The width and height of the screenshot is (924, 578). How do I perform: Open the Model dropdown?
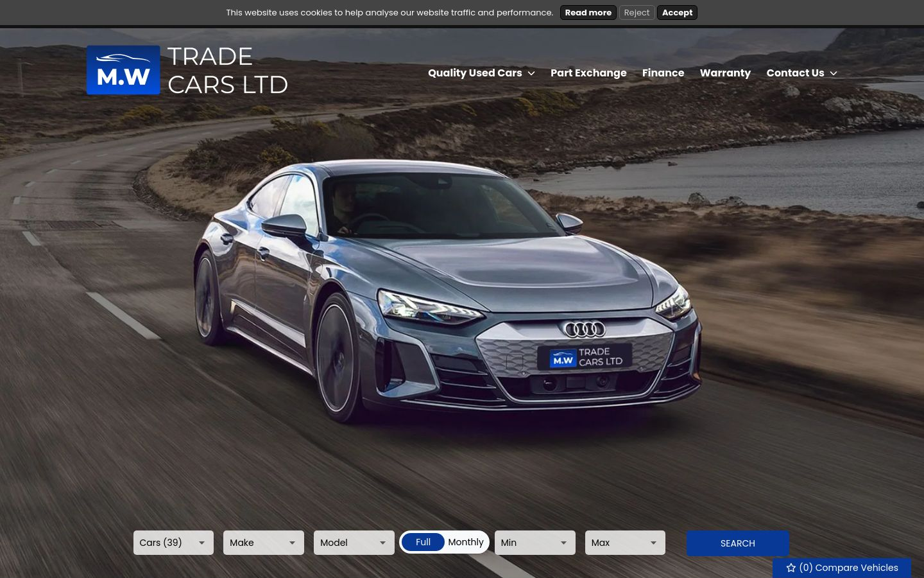point(354,543)
